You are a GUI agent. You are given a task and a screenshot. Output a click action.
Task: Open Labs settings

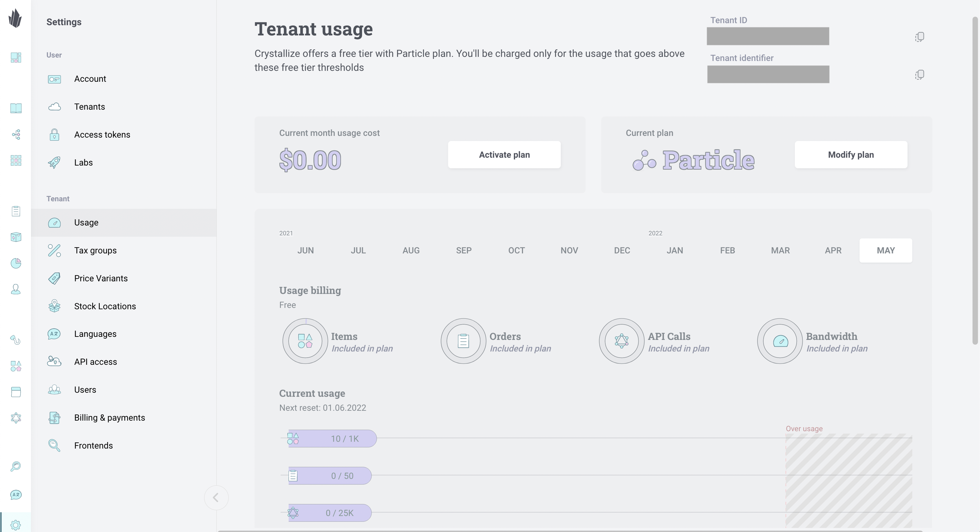(124, 162)
